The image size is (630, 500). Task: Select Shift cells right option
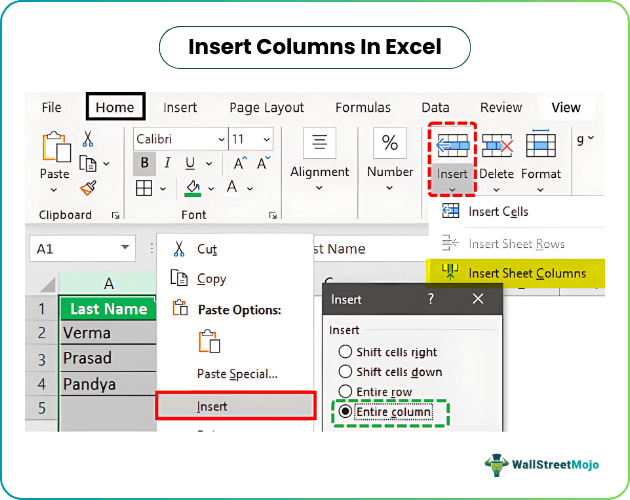[345, 351]
